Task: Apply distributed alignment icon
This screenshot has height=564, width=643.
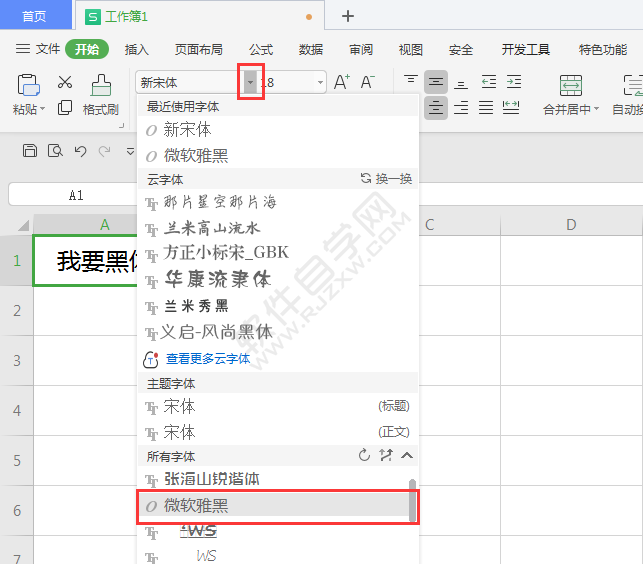Action: [x=511, y=108]
